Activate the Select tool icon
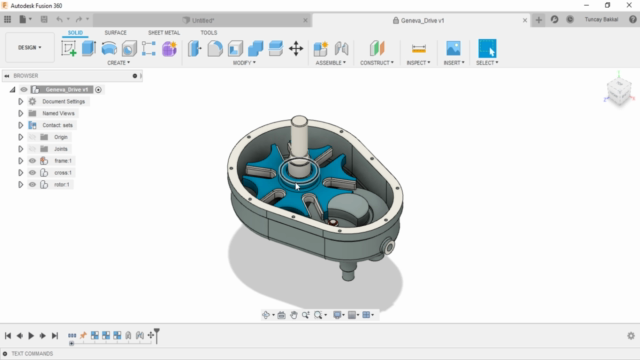The width and height of the screenshot is (640, 360). point(487,49)
